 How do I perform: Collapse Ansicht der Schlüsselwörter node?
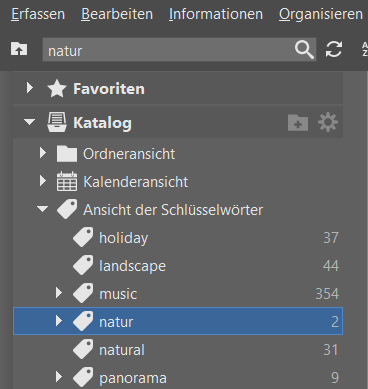click(43, 209)
